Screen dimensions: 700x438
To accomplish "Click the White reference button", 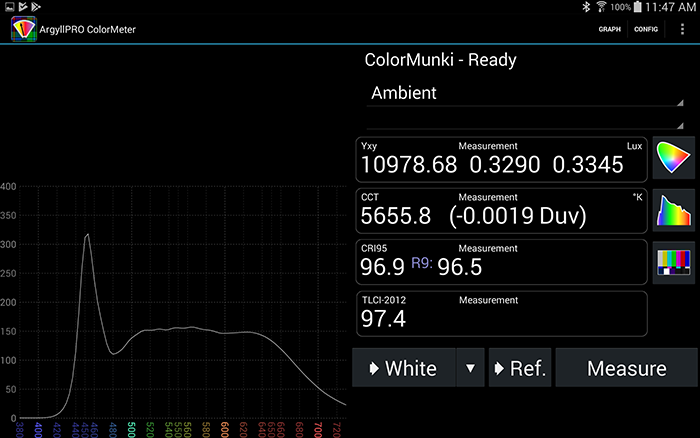I will (403, 368).
